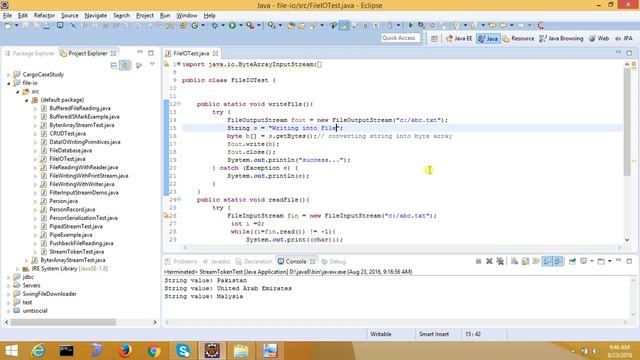The image size is (640, 360).
Task: Maximize the editor area
Action: 629,53
